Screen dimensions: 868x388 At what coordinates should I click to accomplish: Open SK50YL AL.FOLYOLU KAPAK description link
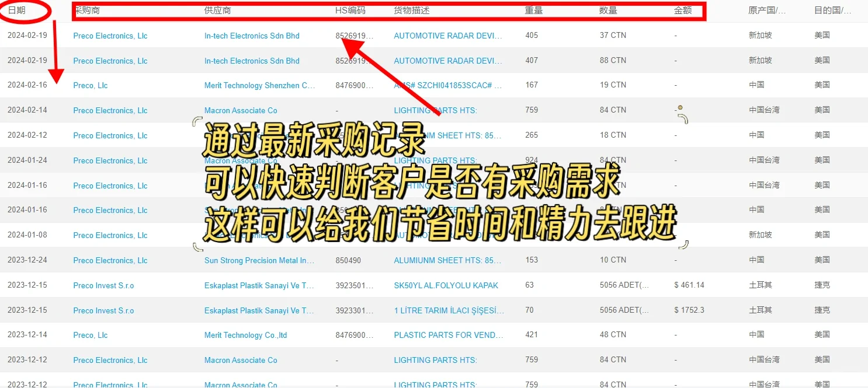tap(446, 285)
